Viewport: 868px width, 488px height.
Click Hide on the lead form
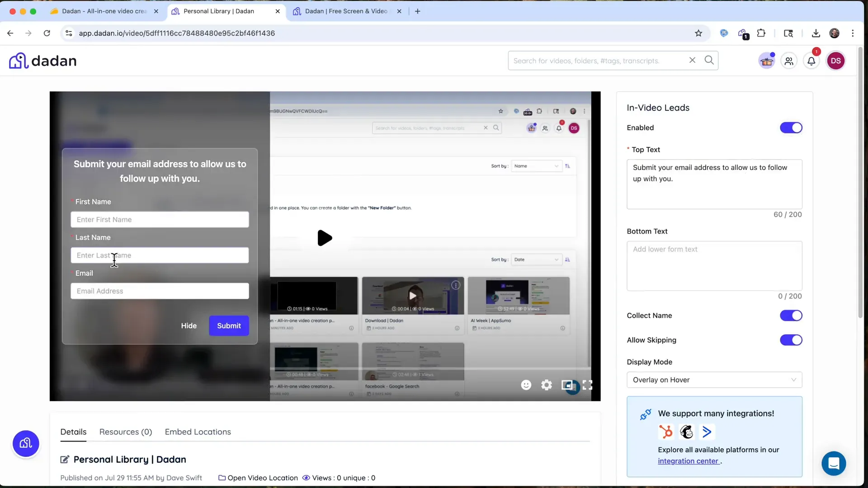[189, 326]
